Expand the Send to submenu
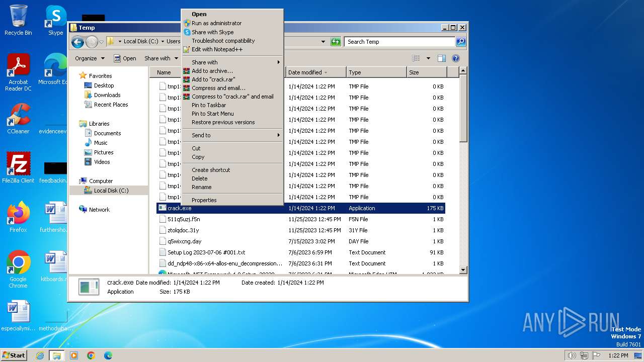 (x=232, y=135)
